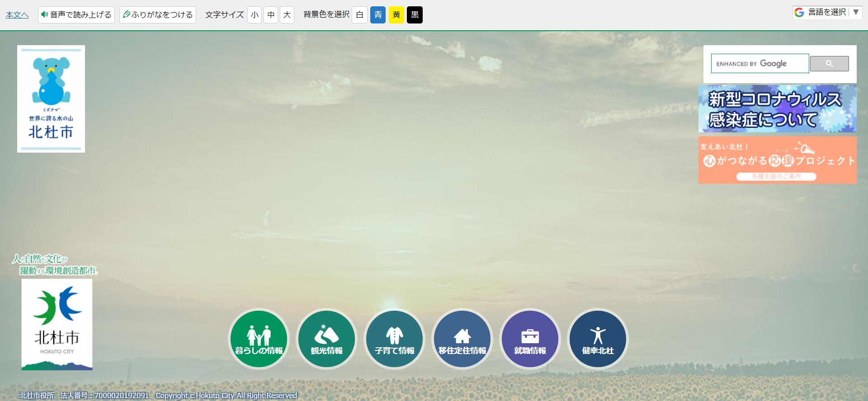This screenshot has width=868, height=401.
Task: Open the 暮らしの情報 living information circle
Action: (x=259, y=339)
